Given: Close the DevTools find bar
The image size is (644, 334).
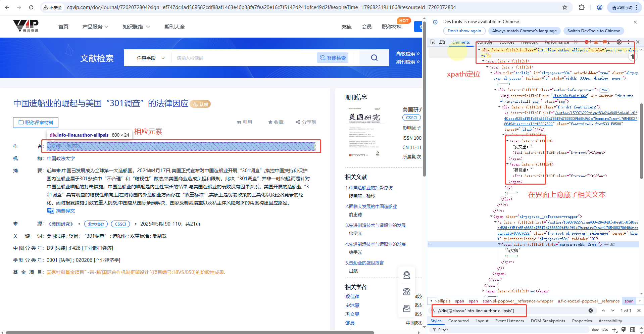Looking at the screenshot, I should click(x=639, y=311).
